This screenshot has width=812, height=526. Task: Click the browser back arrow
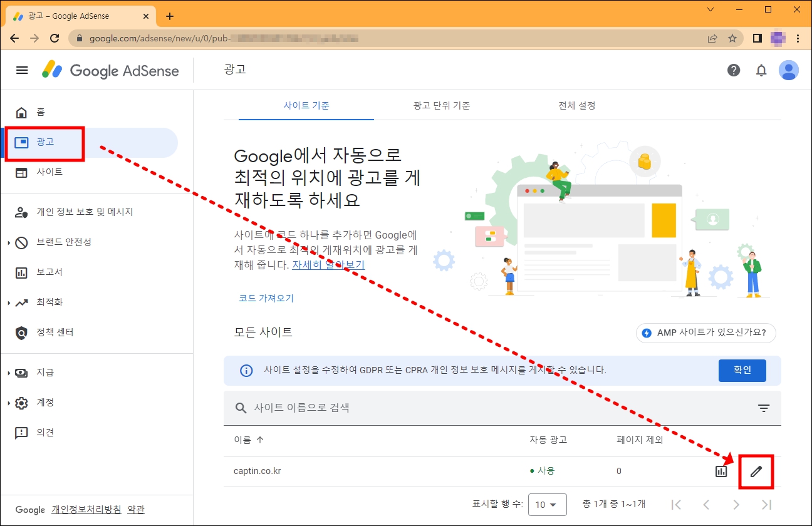14,38
